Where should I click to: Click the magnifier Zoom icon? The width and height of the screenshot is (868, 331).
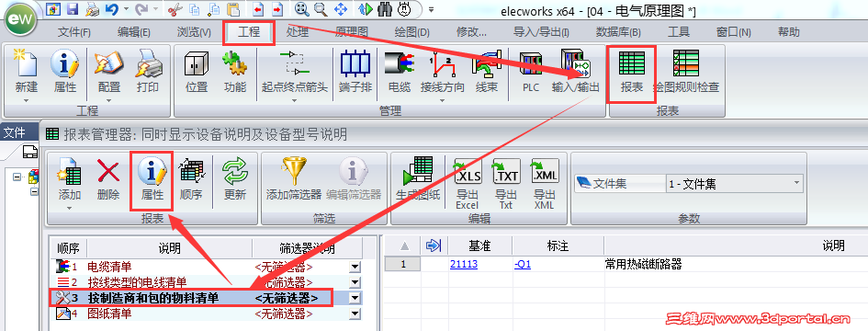[x=321, y=9]
